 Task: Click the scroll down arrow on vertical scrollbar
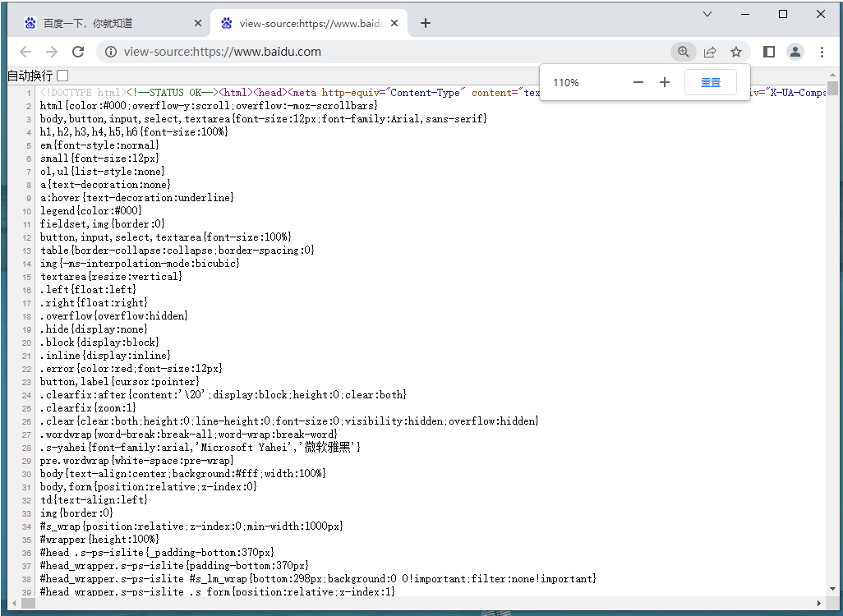pyautogui.click(x=833, y=590)
